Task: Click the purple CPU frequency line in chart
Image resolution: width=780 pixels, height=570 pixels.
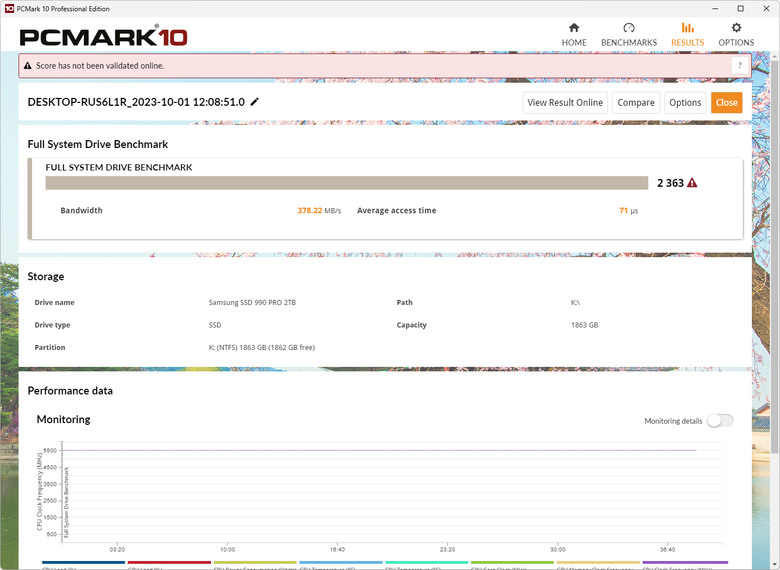Action: tap(378, 450)
